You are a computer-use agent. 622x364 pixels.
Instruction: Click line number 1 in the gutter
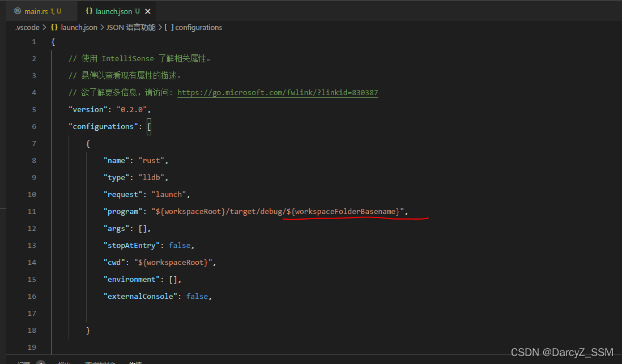[x=34, y=42]
